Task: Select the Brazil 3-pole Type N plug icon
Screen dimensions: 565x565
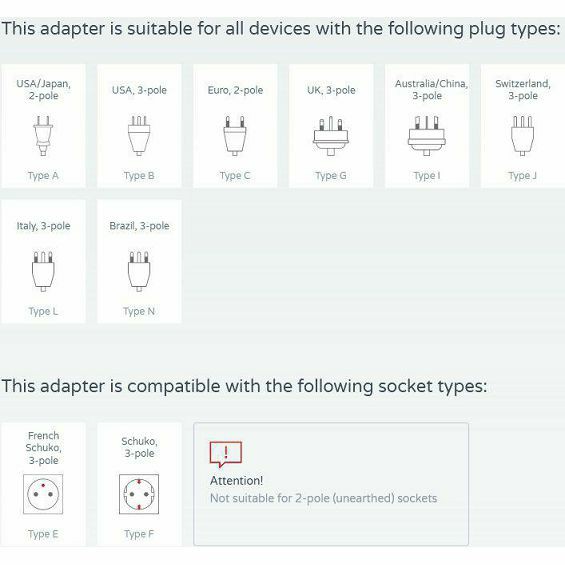Action: pyautogui.click(x=139, y=271)
